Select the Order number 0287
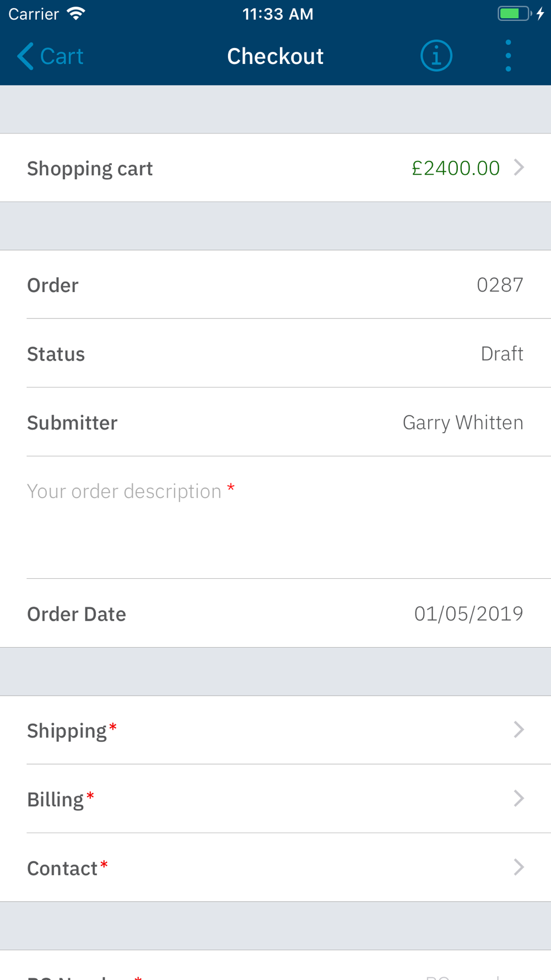551x980 pixels. 500,285
